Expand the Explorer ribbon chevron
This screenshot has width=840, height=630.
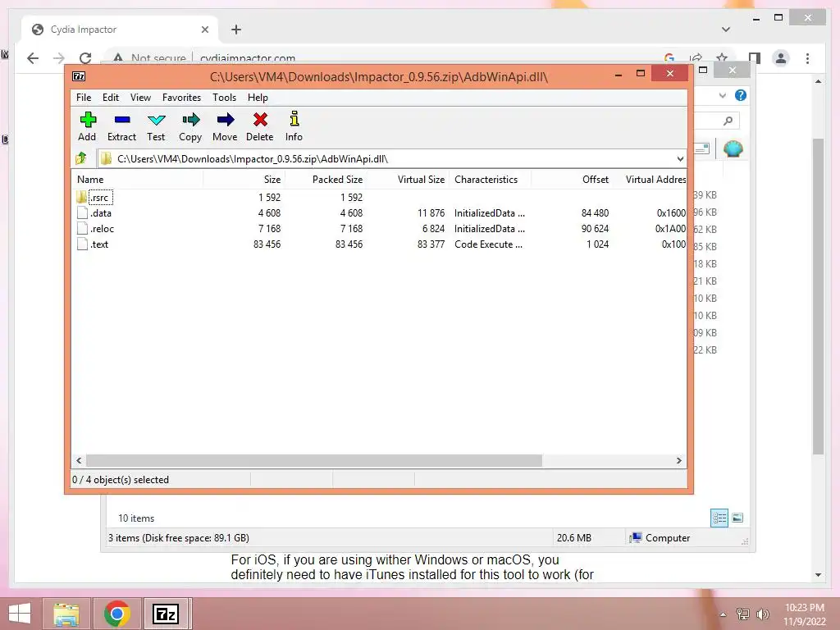(723, 95)
